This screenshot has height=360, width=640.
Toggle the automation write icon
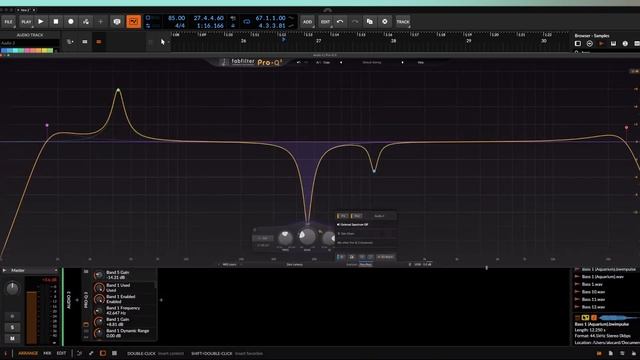click(86, 22)
